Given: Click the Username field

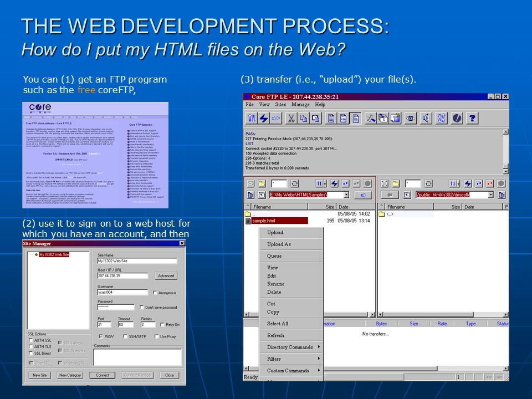Looking at the screenshot, I should point(122,292).
